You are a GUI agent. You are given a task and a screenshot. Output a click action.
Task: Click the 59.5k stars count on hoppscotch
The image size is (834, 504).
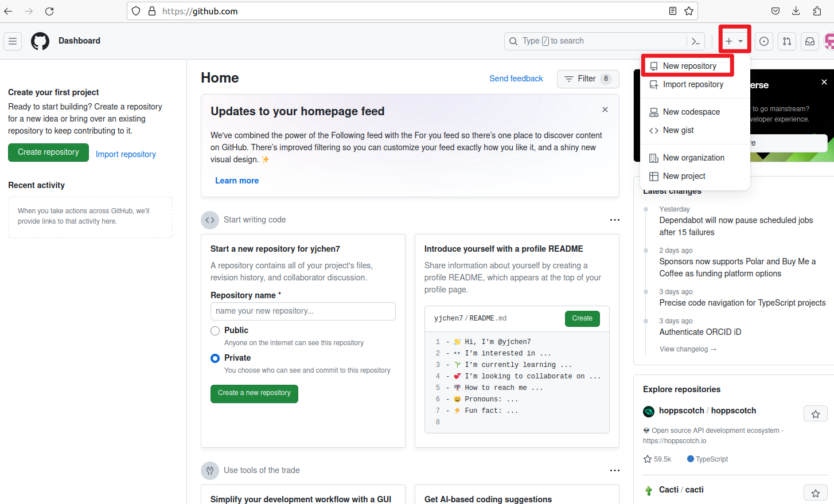[657, 459]
